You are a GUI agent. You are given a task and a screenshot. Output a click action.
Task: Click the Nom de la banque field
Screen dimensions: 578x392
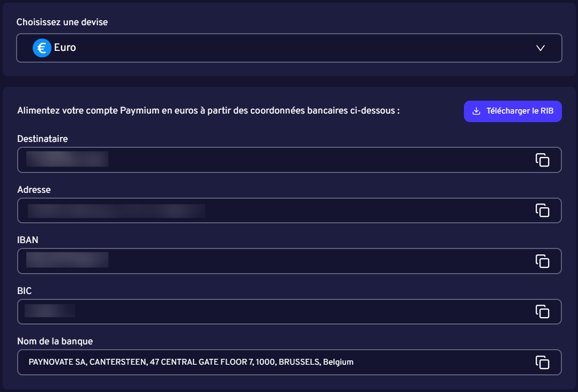click(x=214, y=362)
